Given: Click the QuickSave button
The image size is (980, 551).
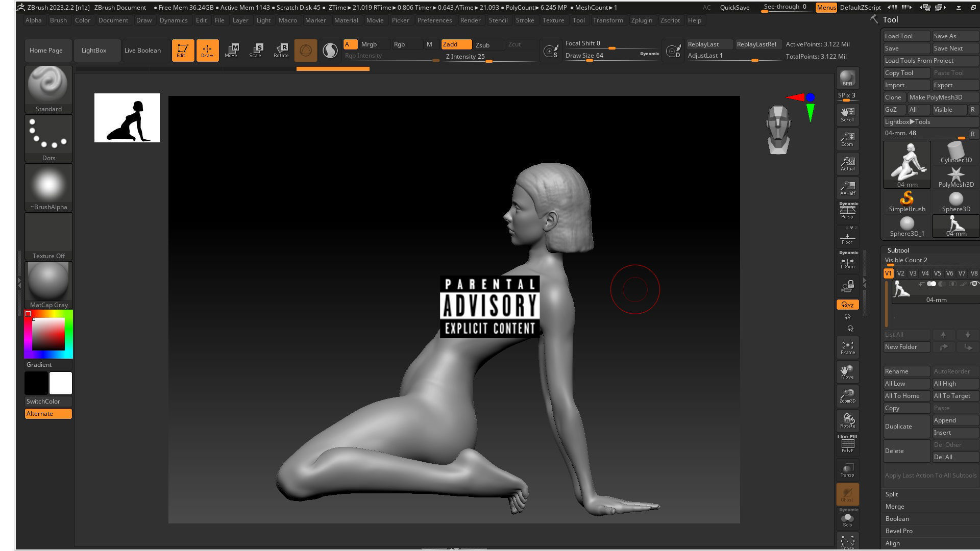Looking at the screenshot, I should pos(734,7).
